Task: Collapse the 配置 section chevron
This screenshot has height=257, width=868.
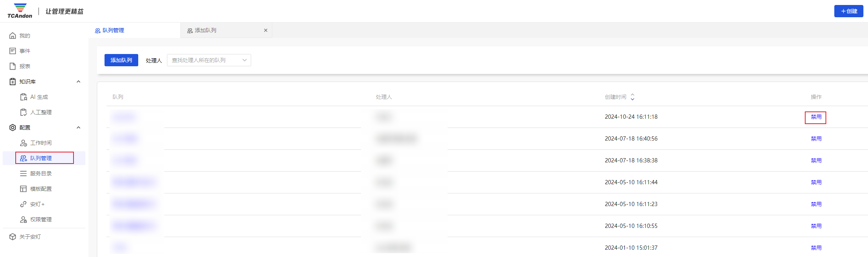Action: click(78, 128)
